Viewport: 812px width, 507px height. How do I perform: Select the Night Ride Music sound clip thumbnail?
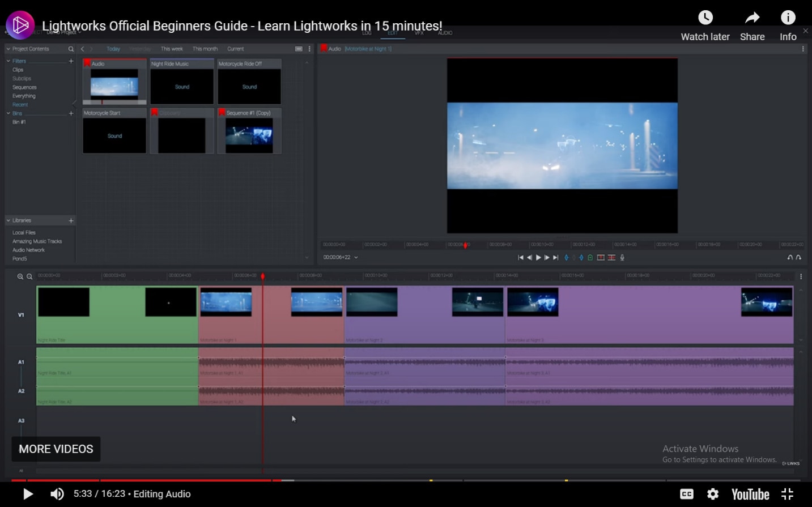click(x=182, y=82)
